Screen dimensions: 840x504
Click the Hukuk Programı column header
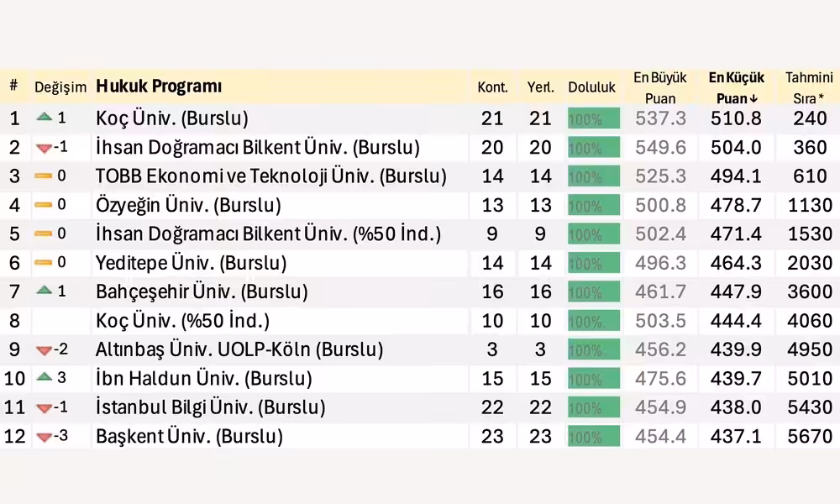click(x=159, y=87)
